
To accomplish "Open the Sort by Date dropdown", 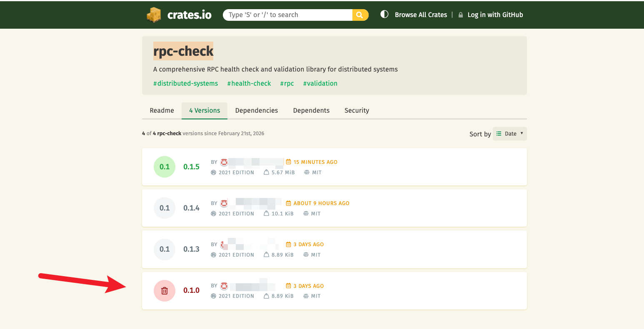I will click(509, 134).
